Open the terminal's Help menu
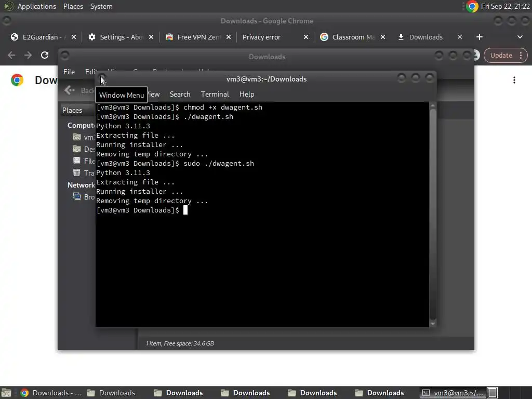 click(x=247, y=95)
